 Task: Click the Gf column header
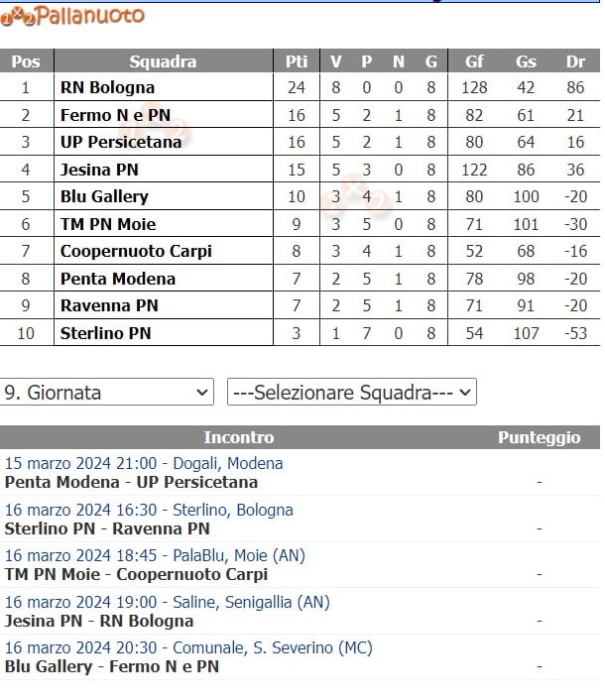pos(474,61)
